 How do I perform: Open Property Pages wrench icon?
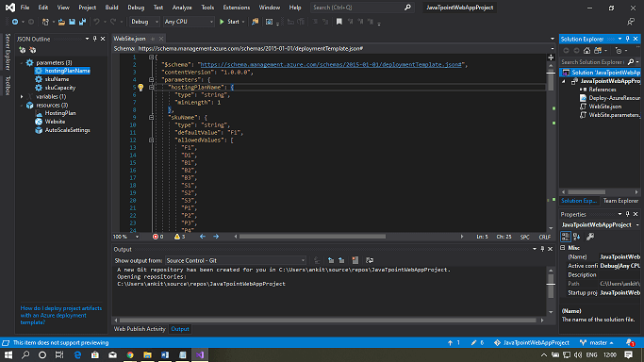point(590,237)
